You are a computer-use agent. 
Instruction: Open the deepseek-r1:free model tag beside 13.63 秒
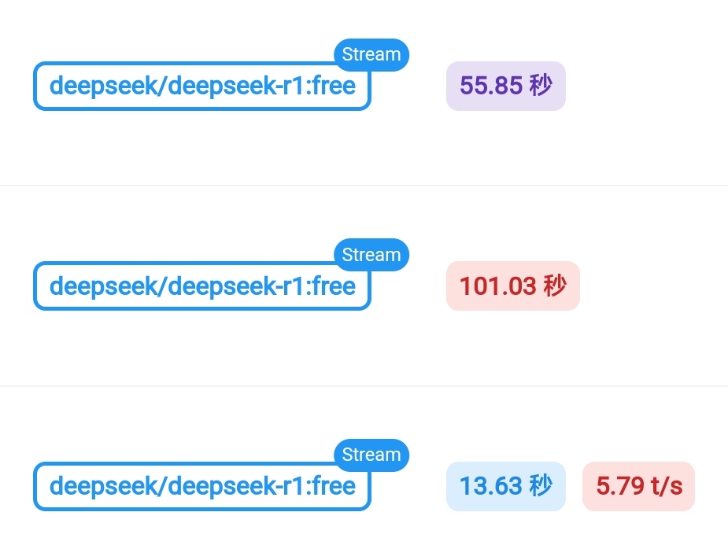(202, 486)
